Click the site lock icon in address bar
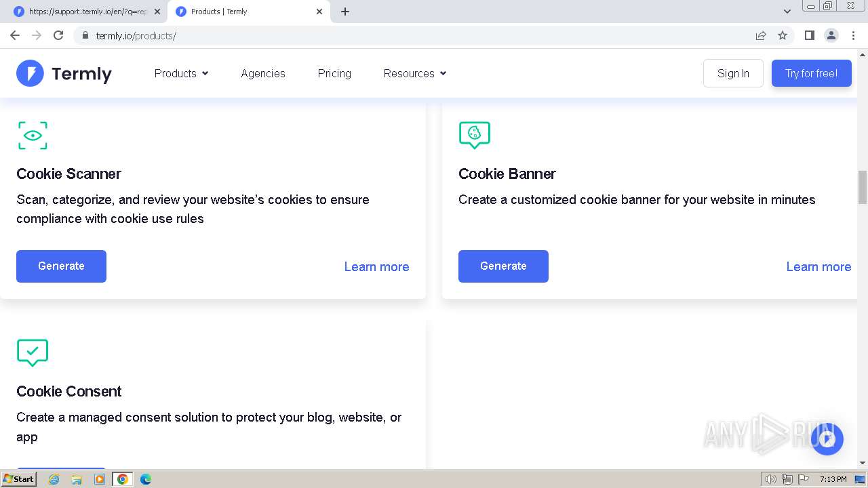This screenshot has width=868, height=488. pos(85,35)
